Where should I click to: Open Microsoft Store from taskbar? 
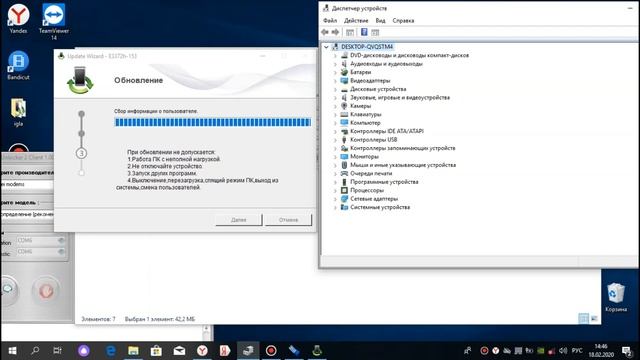pos(156,351)
